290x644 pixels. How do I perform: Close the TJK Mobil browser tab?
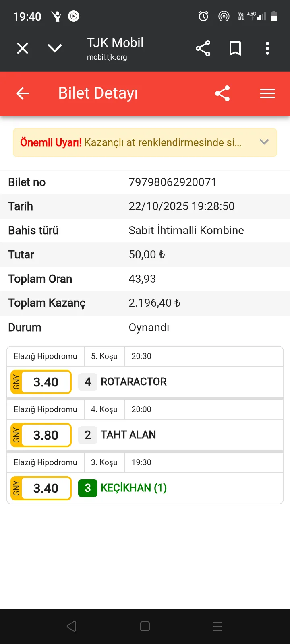(x=23, y=49)
